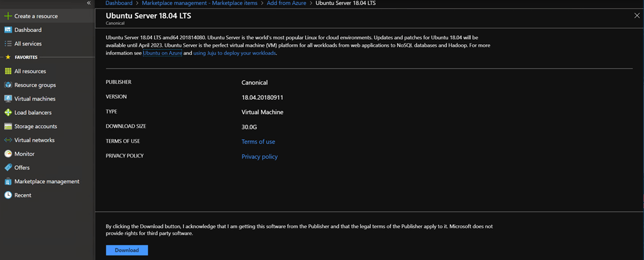Click the Recent clock icon

tap(8, 195)
